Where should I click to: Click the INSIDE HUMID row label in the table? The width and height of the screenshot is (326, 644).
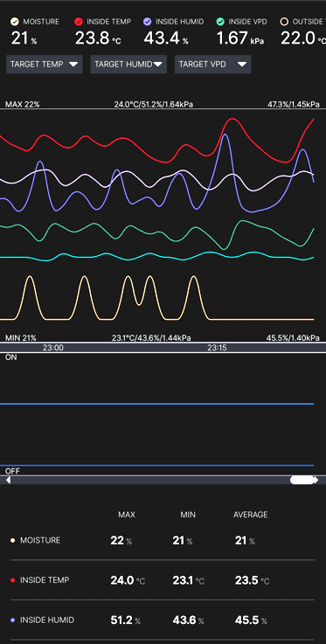click(x=47, y=620)
